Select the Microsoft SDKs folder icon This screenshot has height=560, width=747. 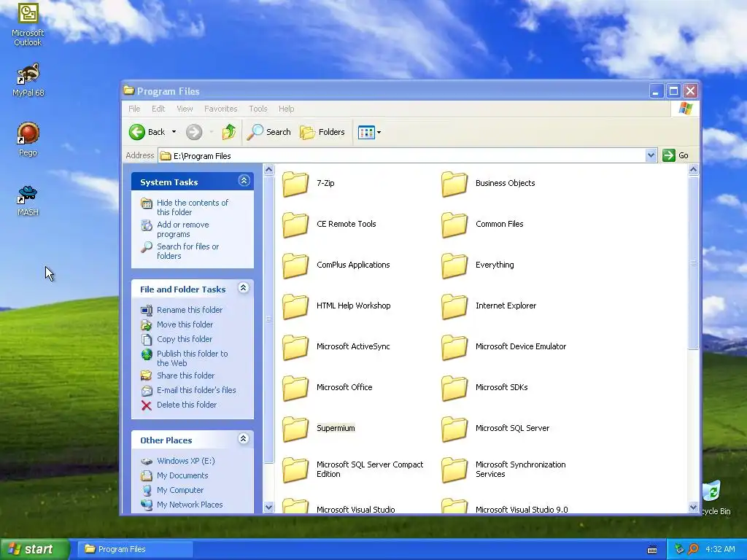(x=454, y=388)
